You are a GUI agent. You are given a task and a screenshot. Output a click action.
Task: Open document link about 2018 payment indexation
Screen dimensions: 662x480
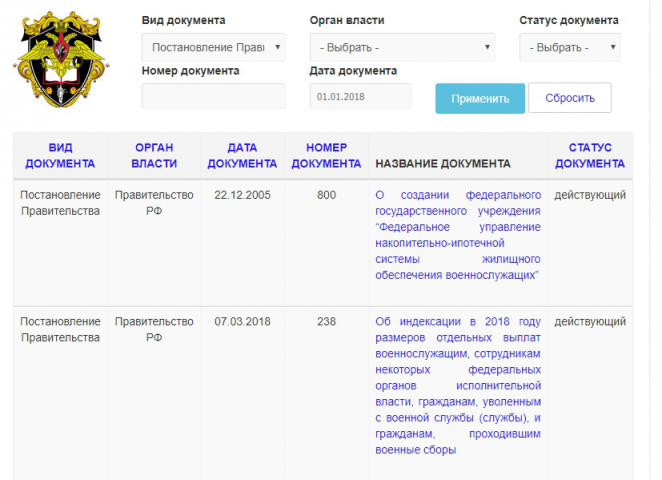point(458,385)
